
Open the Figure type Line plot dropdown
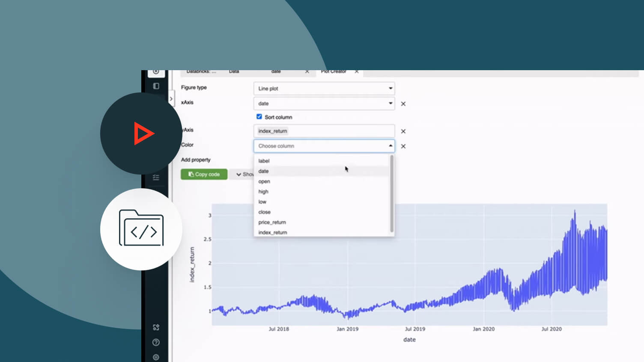pyautogui.click(x=324, y=89)
